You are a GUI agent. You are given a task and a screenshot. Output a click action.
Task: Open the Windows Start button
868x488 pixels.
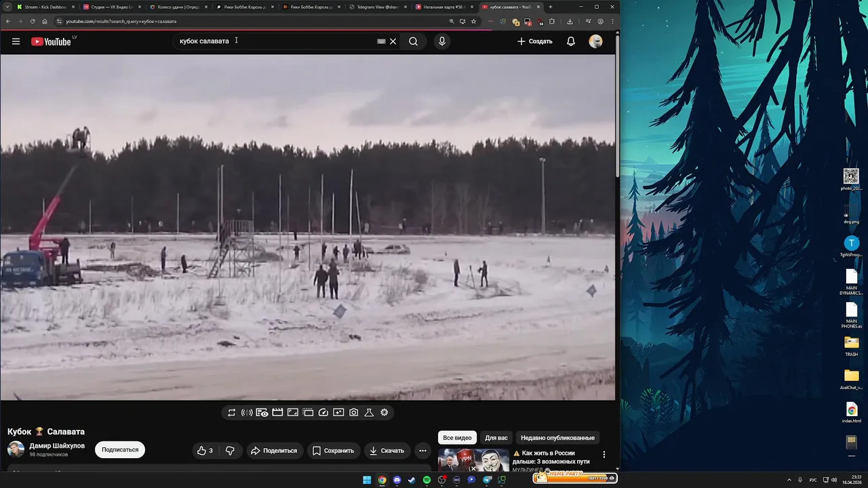tap(367, 480)
